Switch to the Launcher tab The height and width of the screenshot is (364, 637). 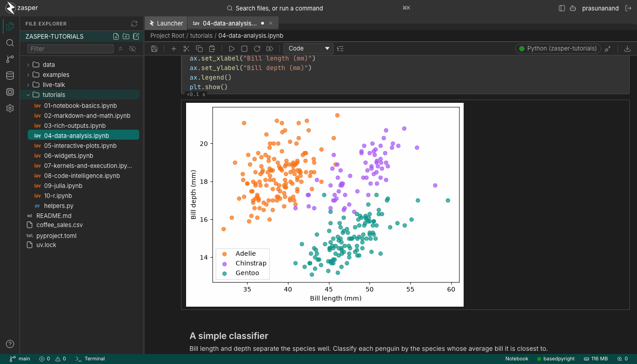click(x=166, y=23)
